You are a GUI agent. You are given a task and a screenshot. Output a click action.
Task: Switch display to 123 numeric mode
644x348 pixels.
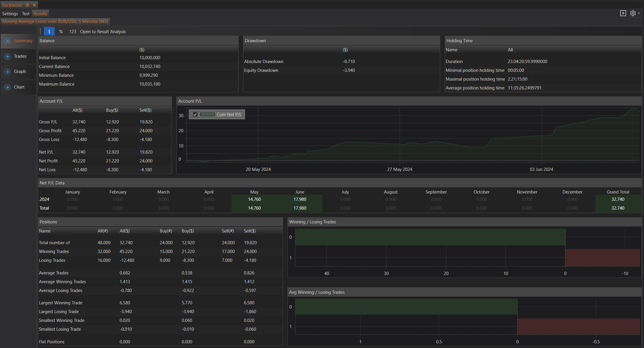[73, 31]
